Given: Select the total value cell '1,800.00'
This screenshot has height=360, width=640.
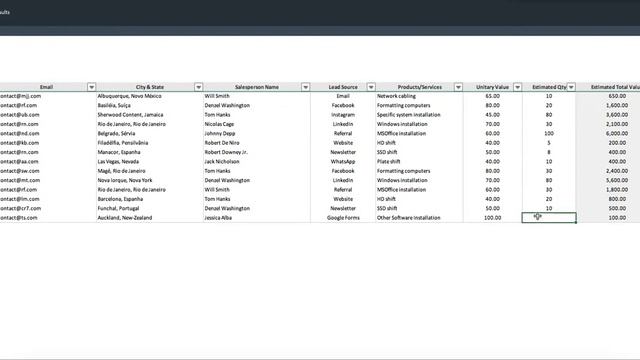Looking at the screenshot, I should coord(608,189).
